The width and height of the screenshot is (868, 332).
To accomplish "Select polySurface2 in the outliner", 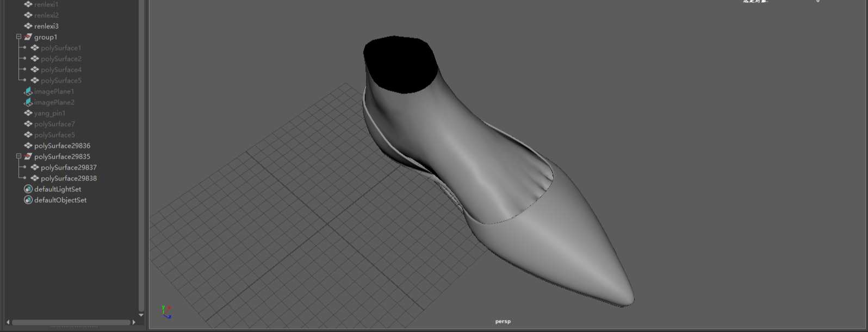I will [61, 59].
